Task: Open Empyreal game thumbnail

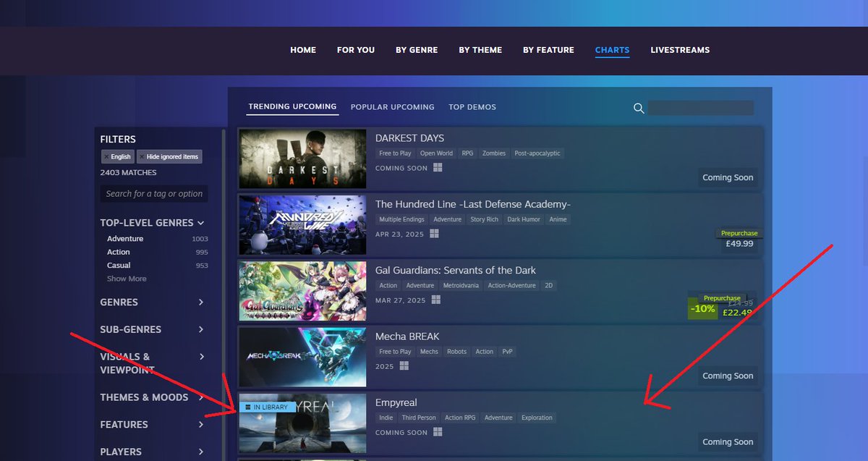Action: pos(302,423)
